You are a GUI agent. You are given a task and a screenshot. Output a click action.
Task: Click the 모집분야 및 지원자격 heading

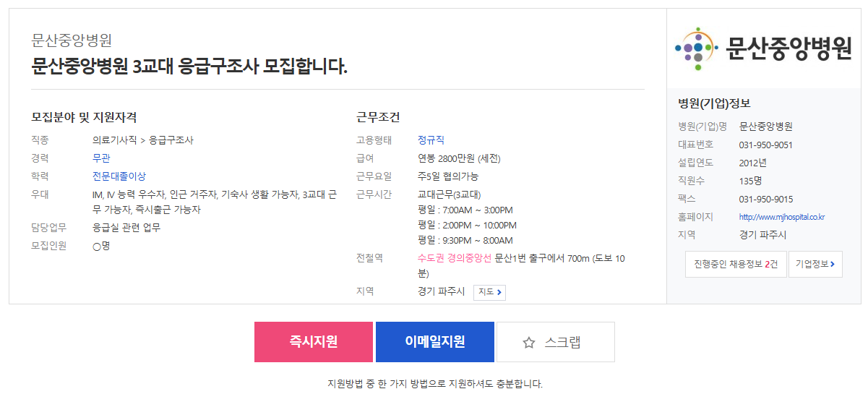coord(85,117)
